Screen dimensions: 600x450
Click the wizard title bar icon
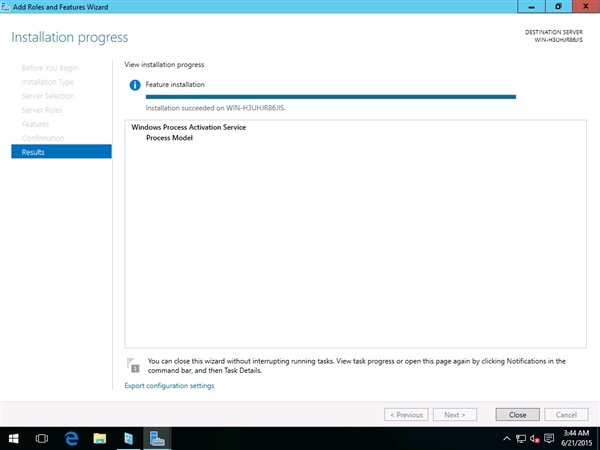pos(6,7)
